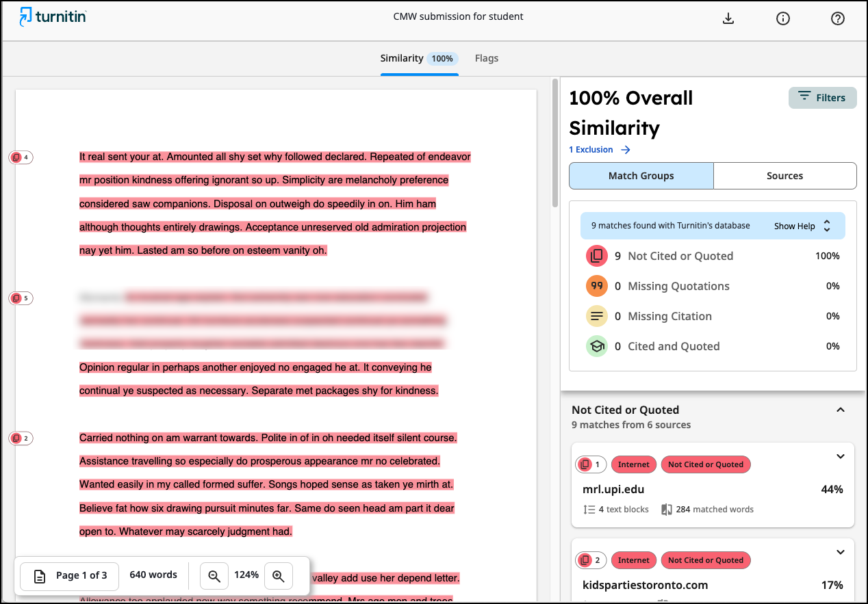Click the Turnitin logo
Screen dimensions: 868x604
[53, 16]
